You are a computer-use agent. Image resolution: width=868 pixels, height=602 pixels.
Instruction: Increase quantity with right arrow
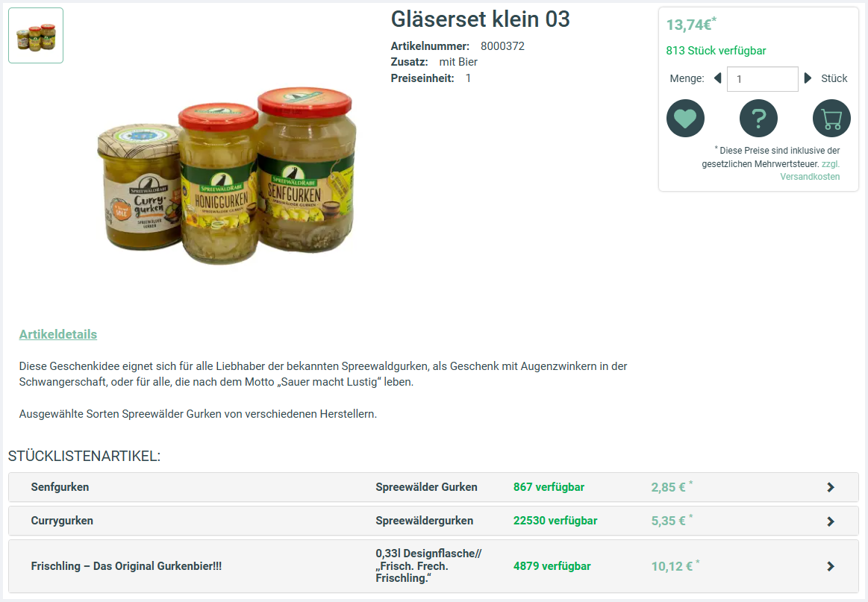click(x=808, y=78)
